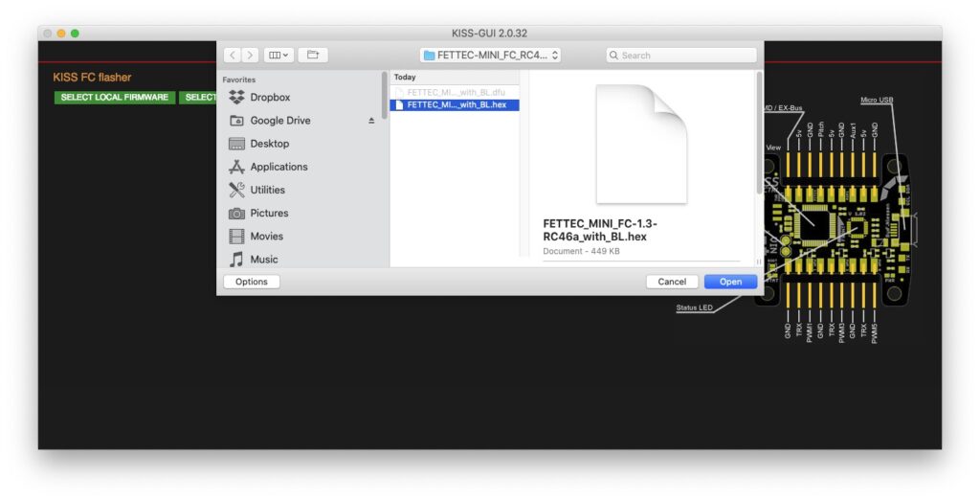Go to the Desktop folder
The height and width of the screenshot is (500, 980).
269,144
